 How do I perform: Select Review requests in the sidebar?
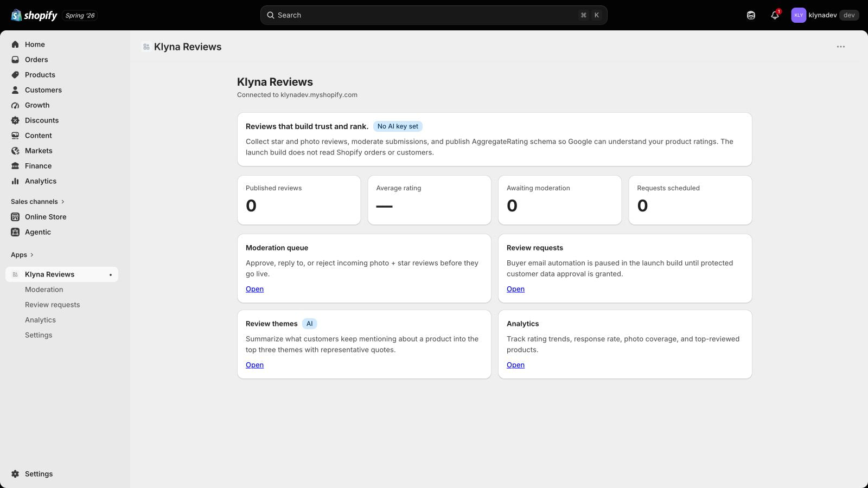point(53,305)
